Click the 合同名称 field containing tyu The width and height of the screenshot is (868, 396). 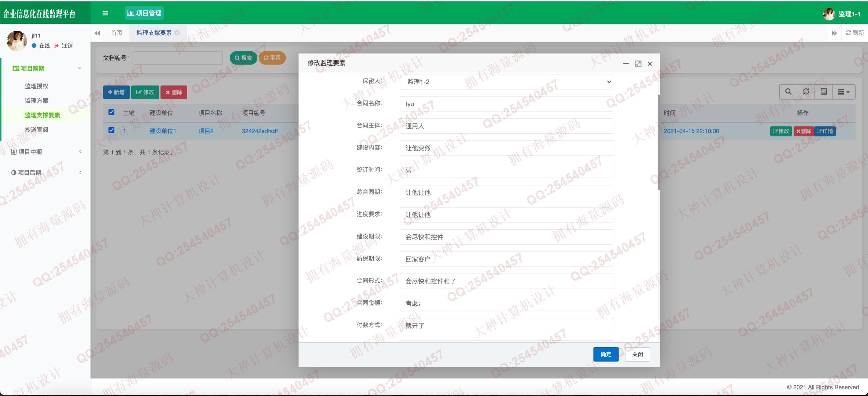pyautogui.click(x=506, y=104)
